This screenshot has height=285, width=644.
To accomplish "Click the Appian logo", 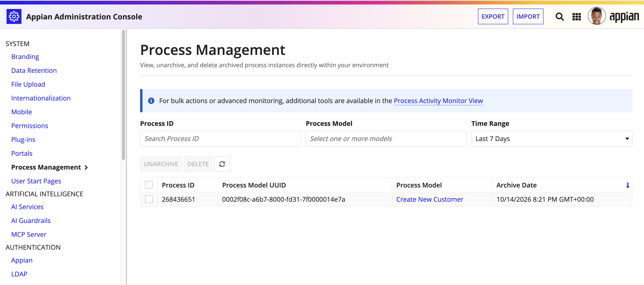I will tap(624, 17).
